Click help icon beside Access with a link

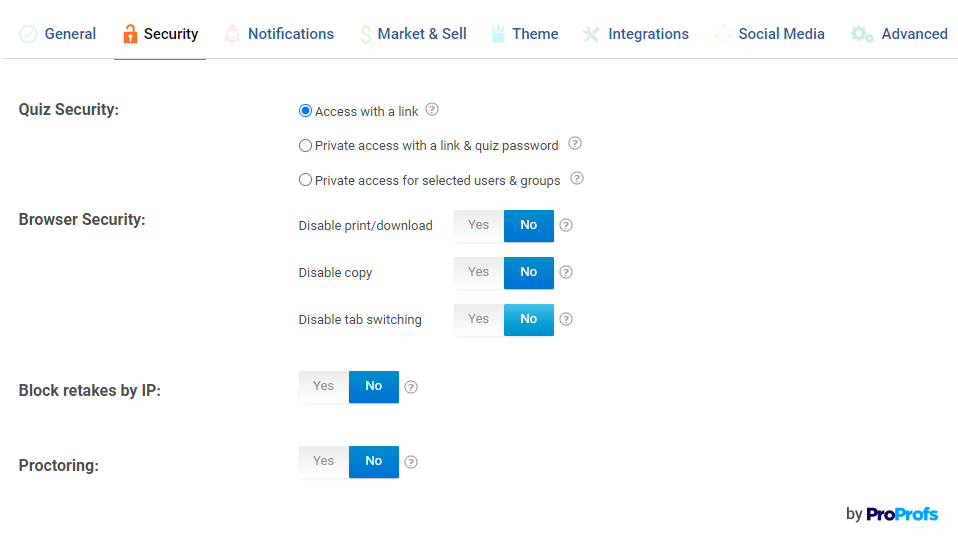pyautogui.click(x=432, y=110)
